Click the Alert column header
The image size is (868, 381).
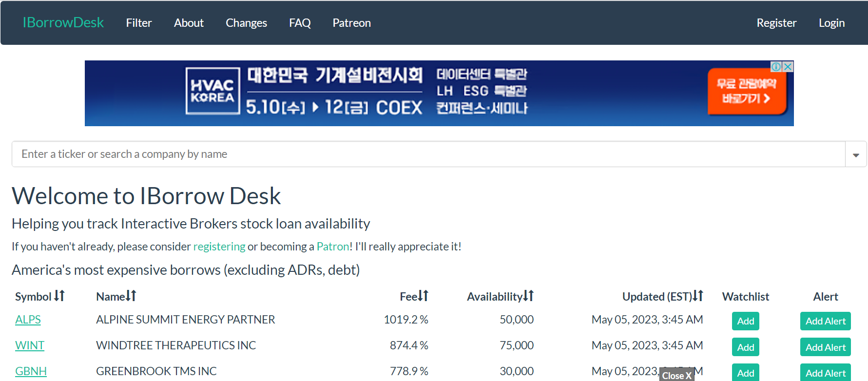pos(826,297)
